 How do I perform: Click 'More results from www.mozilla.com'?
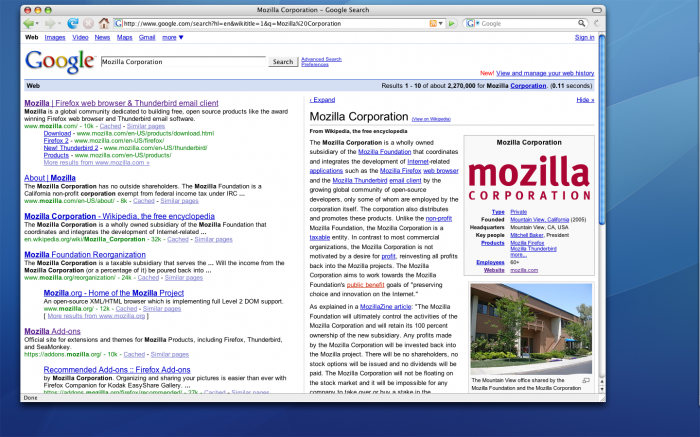coord(96,162)
